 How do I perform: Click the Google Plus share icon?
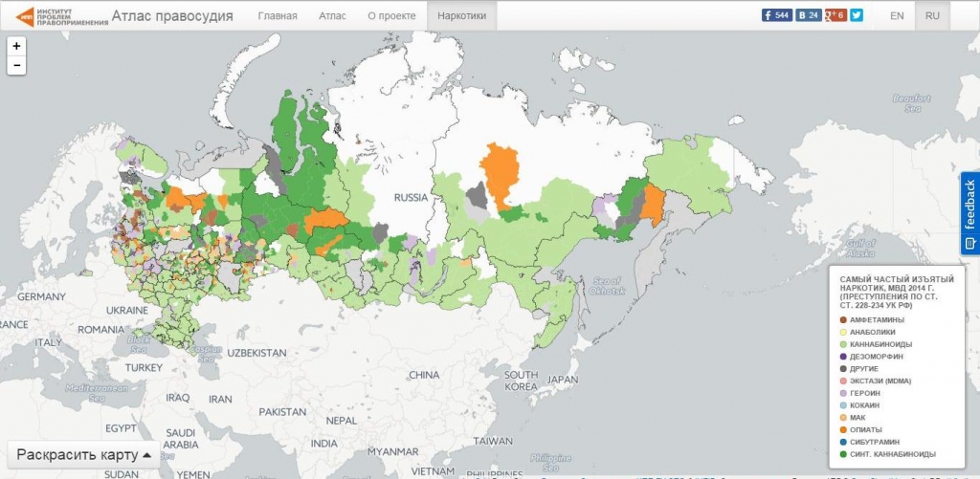pos(835,15)
